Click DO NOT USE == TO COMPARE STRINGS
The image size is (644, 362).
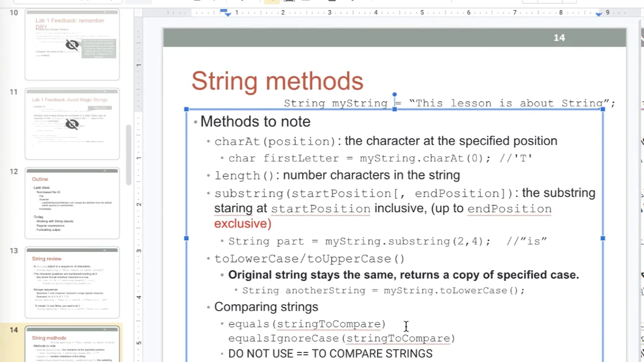[x=330, y=354]
